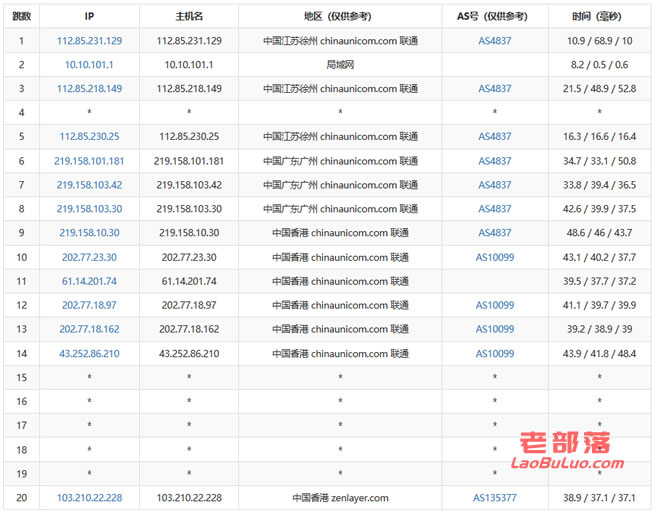Open IP link 112.85.231.129
This screenshot has height=513, width=656.
coord(89,41)
